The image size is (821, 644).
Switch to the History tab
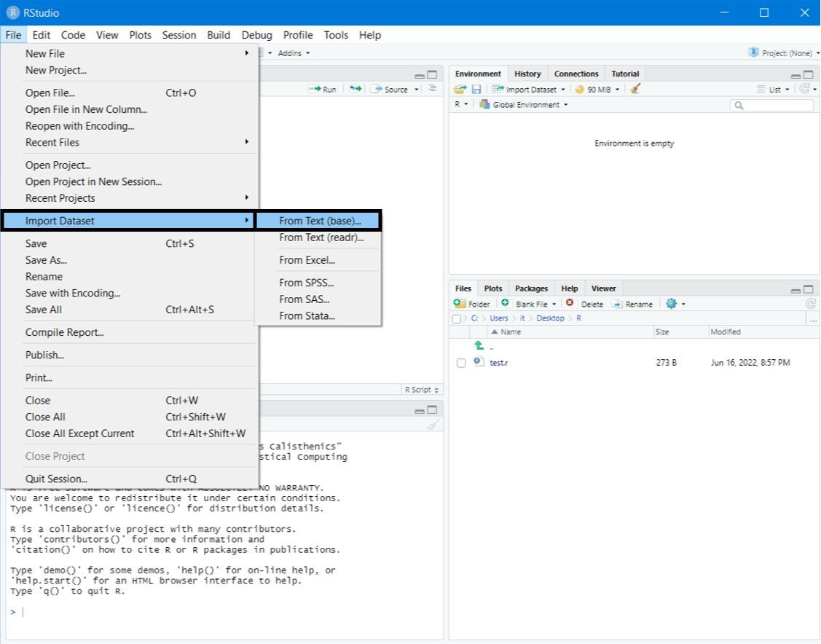point(527,74)
